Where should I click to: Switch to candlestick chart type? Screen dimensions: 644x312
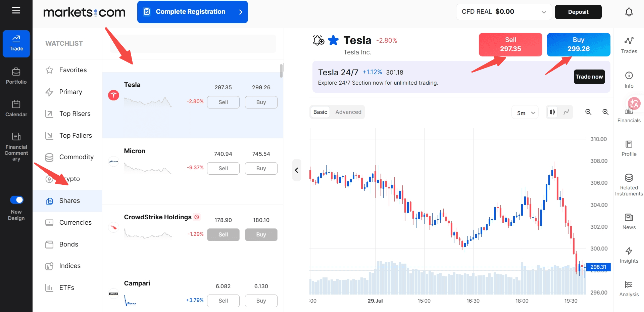click(x=552, y=112)
